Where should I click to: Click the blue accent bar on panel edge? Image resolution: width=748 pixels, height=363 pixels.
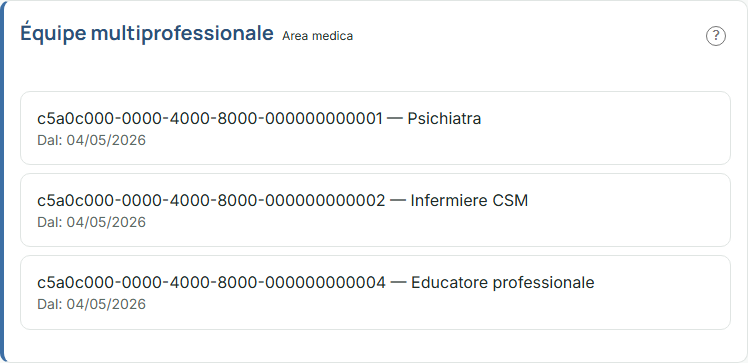tap(2, 181)
